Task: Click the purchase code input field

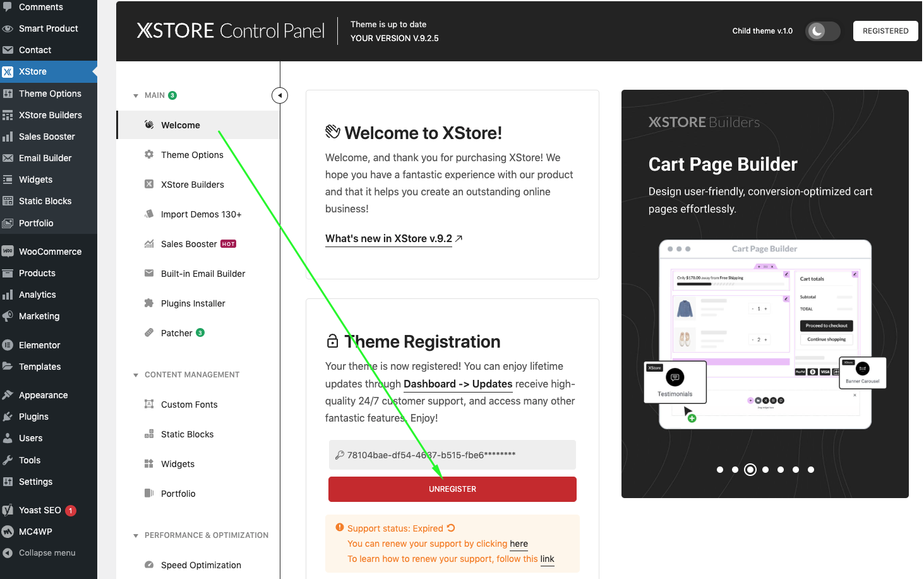Action: pos(452,455)
